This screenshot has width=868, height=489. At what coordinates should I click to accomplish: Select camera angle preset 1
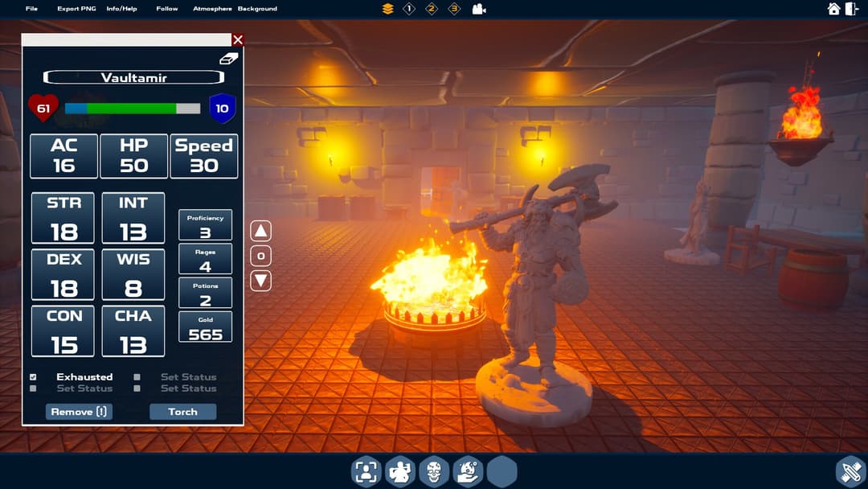[x=407, y=9]
